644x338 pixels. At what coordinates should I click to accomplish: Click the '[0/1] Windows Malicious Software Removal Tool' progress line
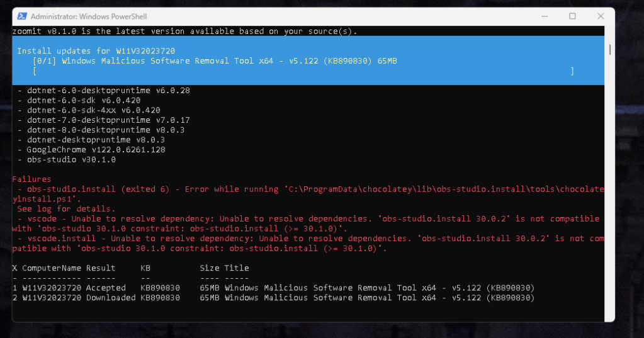tap(215, 61)
